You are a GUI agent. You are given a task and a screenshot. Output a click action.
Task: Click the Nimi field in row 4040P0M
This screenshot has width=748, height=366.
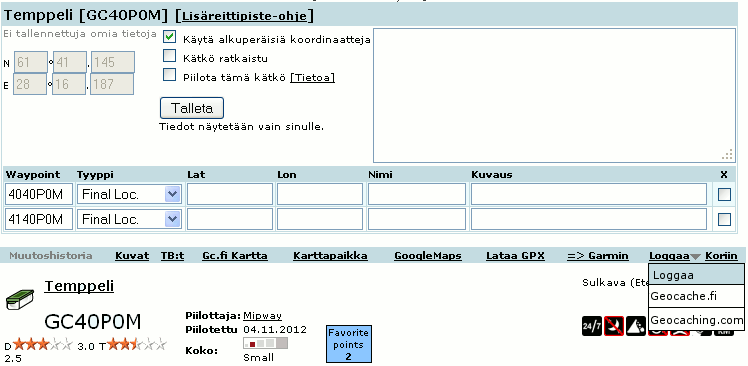(x=417, y=194)
